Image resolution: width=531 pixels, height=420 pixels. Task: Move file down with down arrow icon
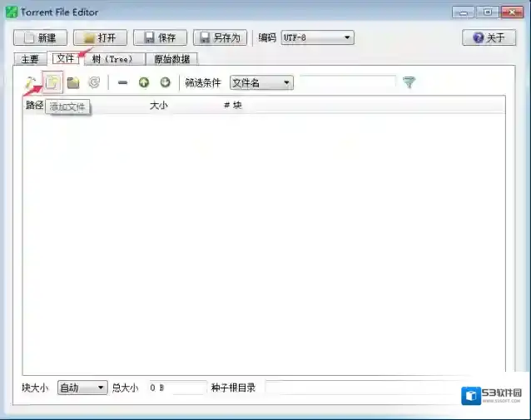tap(165, 82)
